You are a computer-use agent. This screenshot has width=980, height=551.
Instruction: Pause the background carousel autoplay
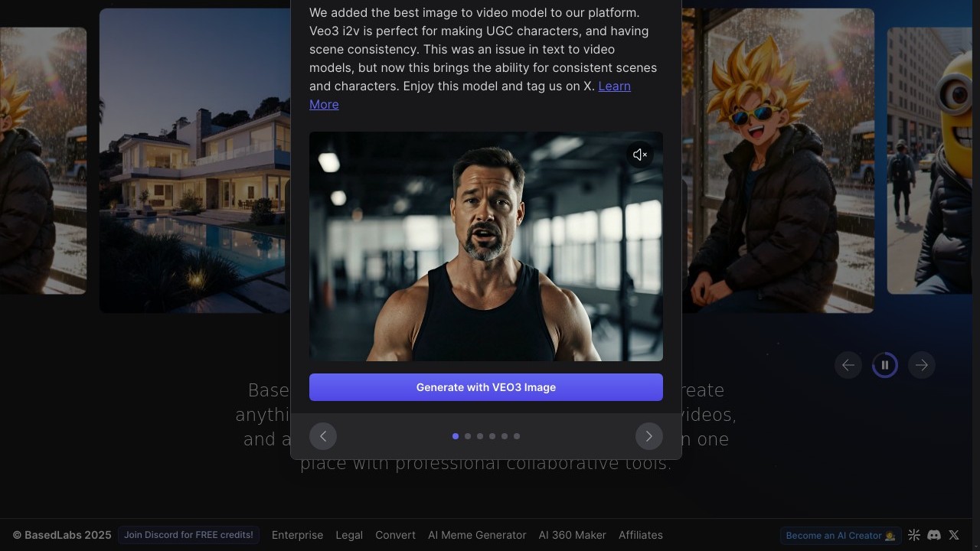pyautogui.click(x=885, y=365)
